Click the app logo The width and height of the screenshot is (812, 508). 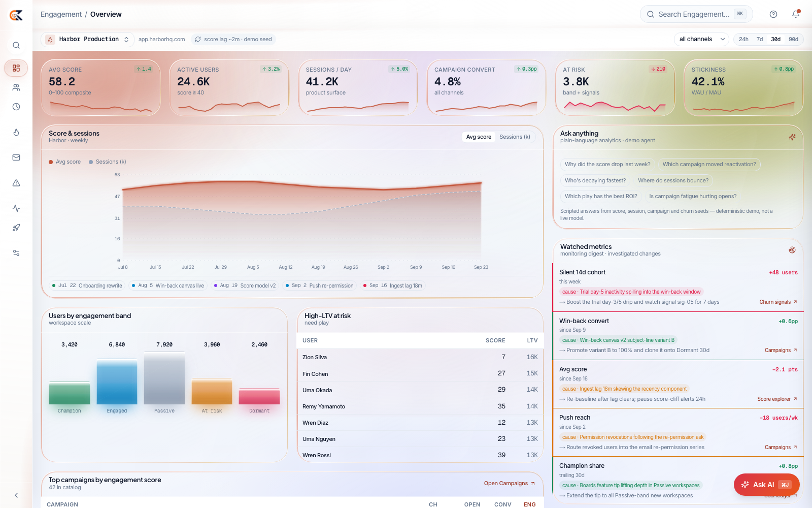coord(16,15)
